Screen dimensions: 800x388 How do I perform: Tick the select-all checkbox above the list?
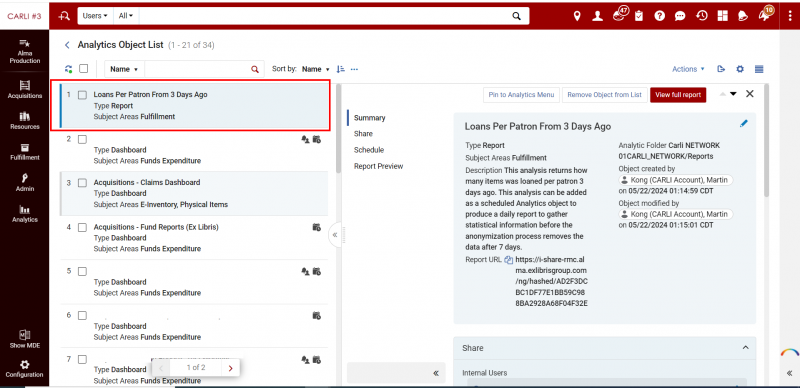[84, 68]
